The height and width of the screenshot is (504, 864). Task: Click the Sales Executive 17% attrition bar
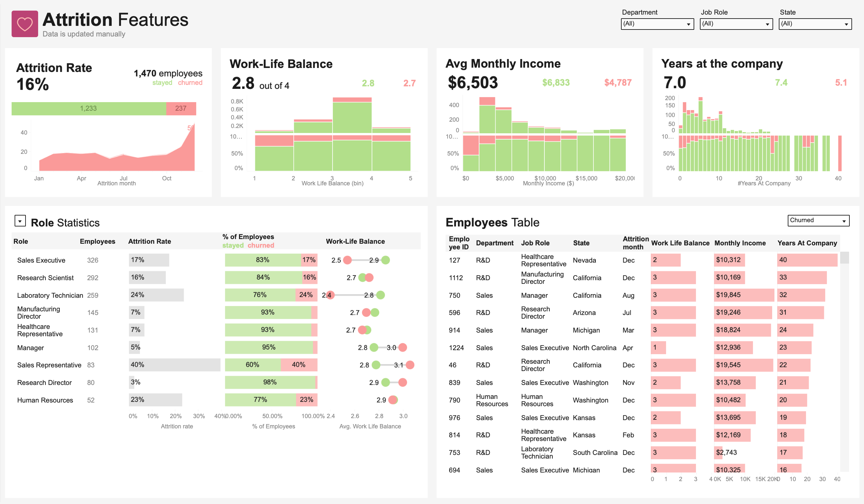(149, 260)
